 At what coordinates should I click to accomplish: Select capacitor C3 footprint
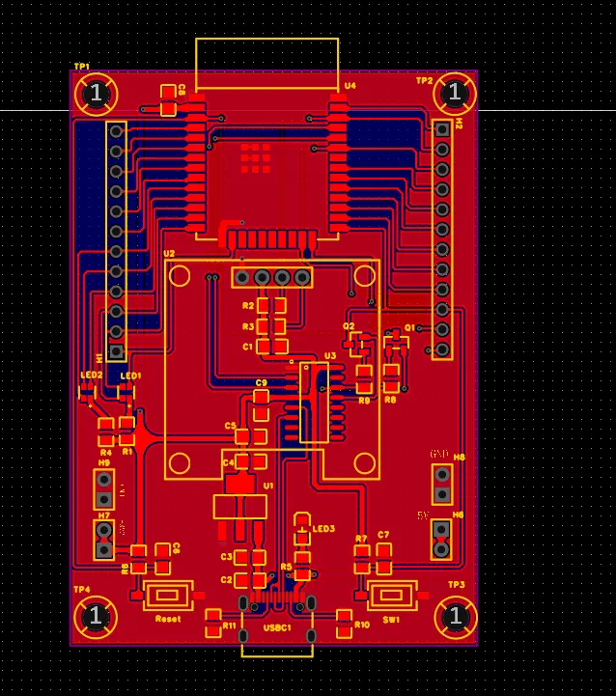pos(250,557)
